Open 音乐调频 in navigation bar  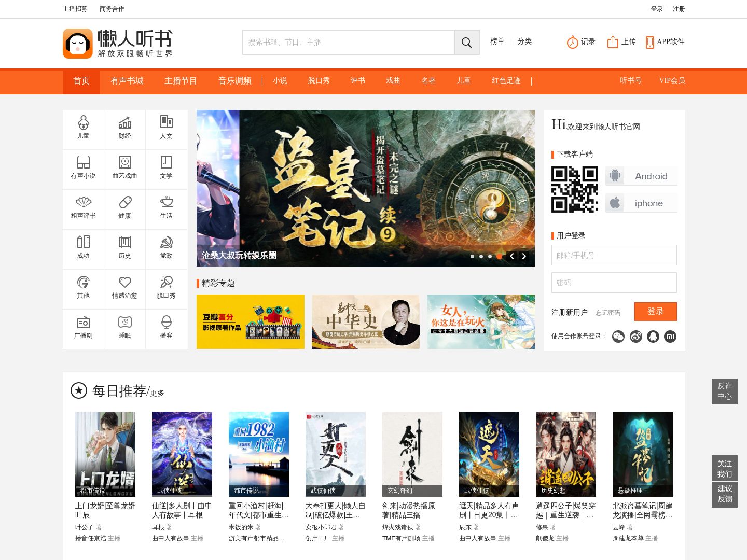point(235,81)
